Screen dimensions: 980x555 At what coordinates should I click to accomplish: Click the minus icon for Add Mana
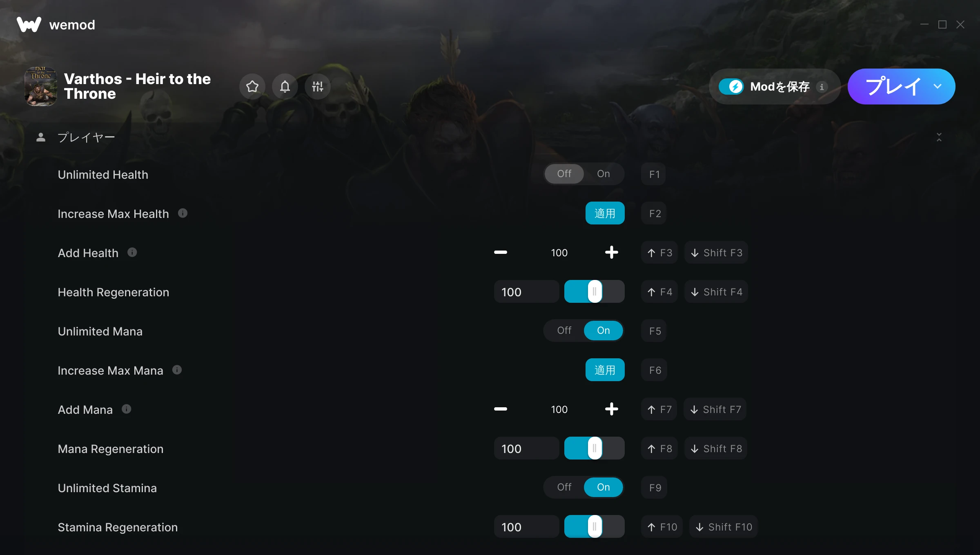500,409
